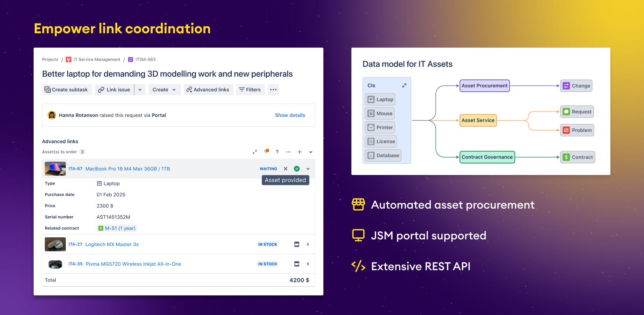Screen dimensions: 644x315
Task: Click the store icon on Logitech MX row
Action: tap(297, 244)
